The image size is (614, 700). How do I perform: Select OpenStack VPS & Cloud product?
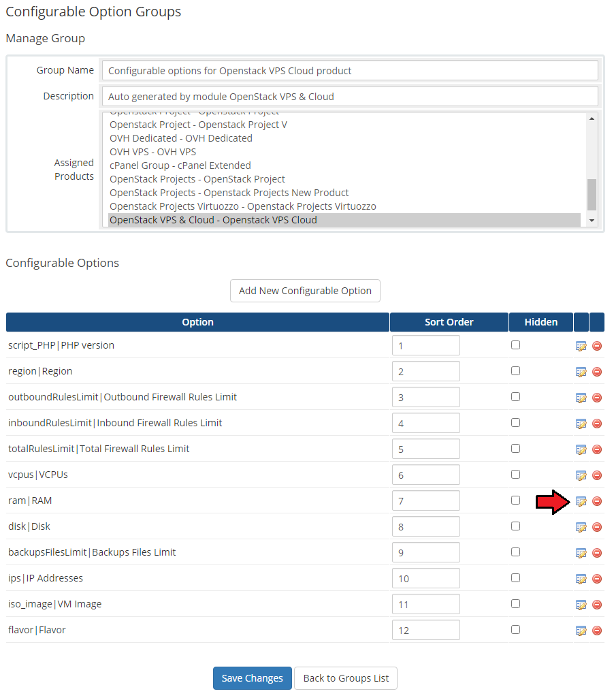(344, 220)
